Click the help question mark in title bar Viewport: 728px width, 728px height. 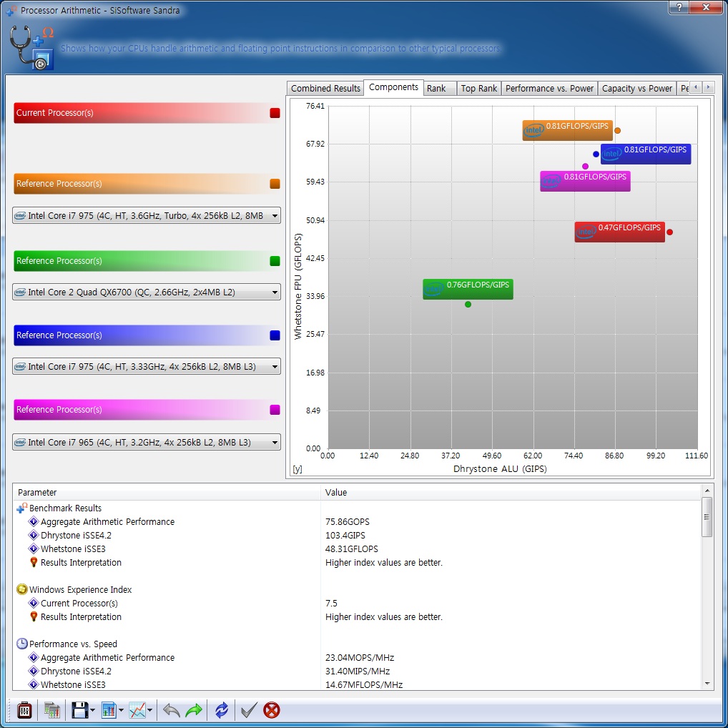[679, 7]
